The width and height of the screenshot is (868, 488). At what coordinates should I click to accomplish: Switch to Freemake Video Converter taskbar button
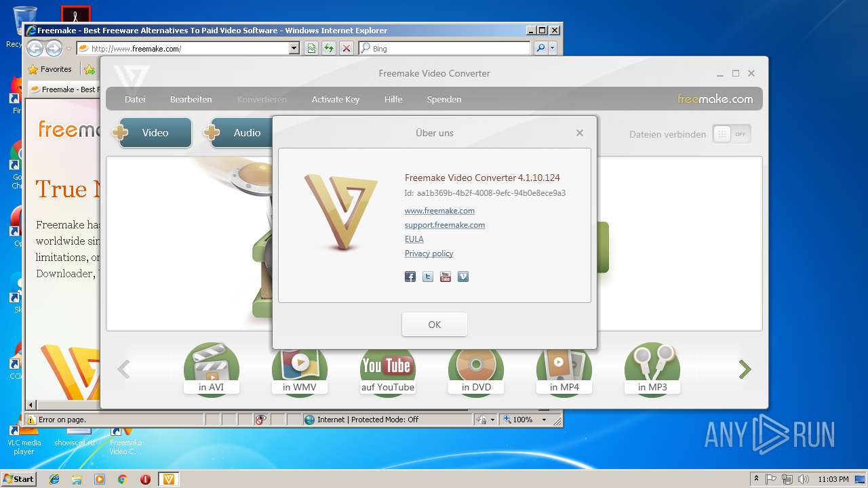[169, 479]
